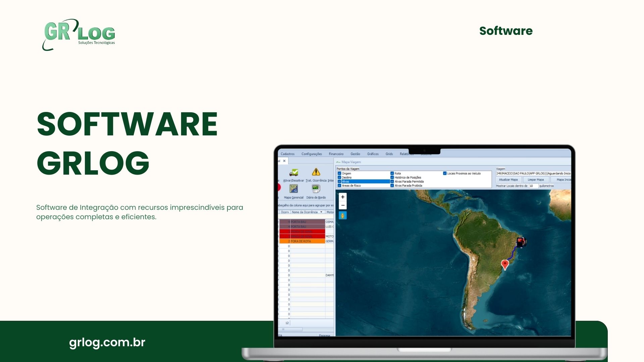Click the quilometros distance input field
This screenshot has height=362, width=644.
point(534,186)
